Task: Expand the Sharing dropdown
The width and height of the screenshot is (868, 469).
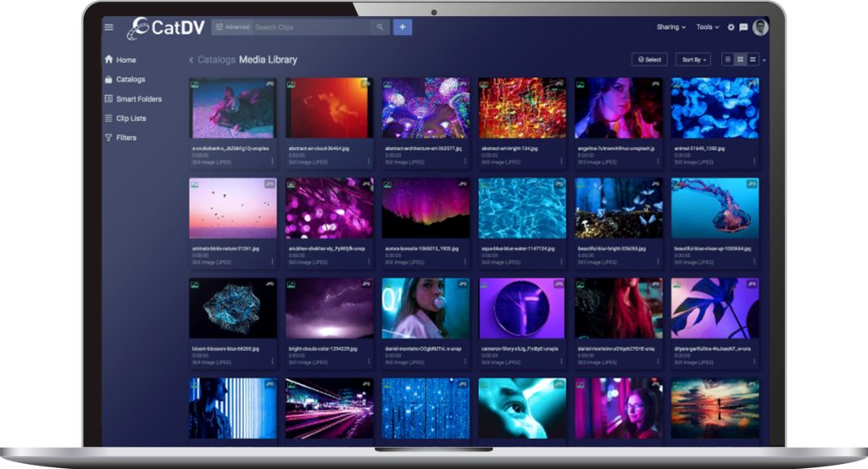Action: (x=671, y=27)
